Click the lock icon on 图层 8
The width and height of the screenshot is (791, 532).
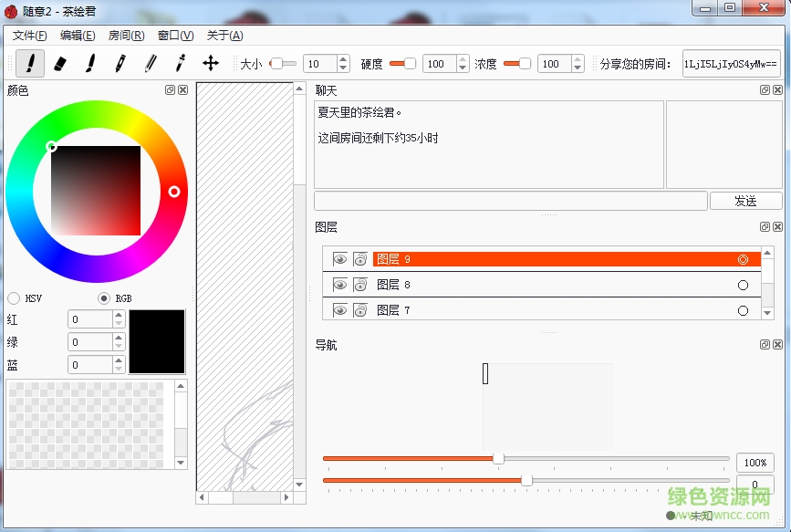[359, 284]
